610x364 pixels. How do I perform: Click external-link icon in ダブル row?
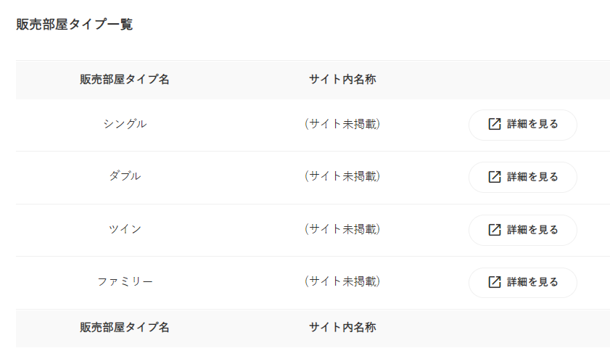tap(495, 177)
